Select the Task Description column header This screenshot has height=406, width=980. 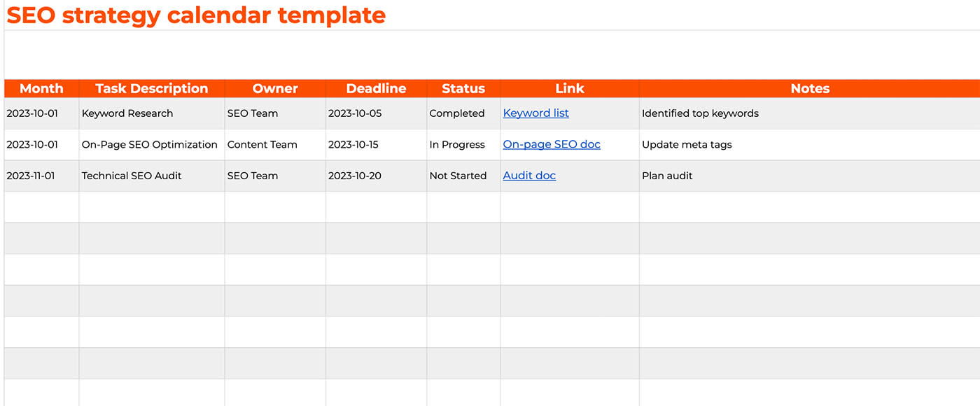coord(151,89)
